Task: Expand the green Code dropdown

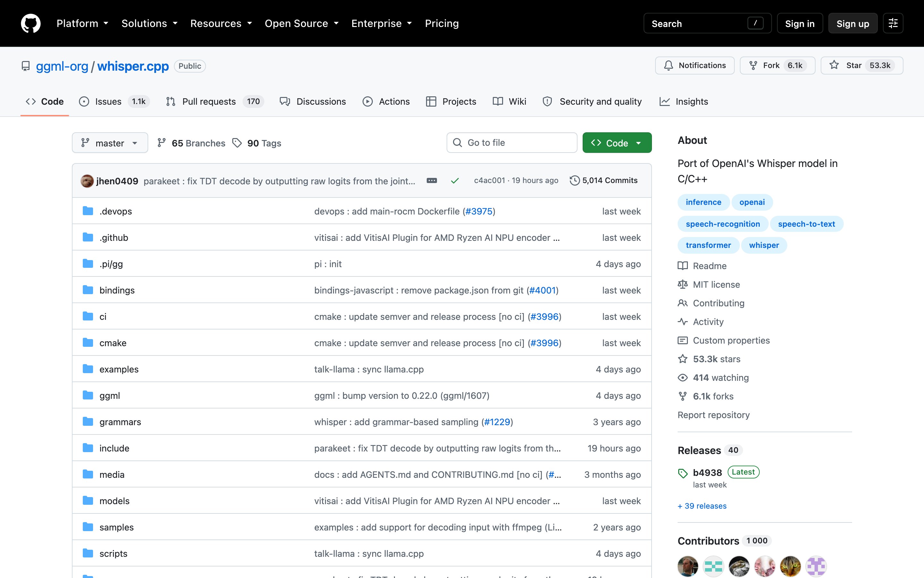Action: 617,143
